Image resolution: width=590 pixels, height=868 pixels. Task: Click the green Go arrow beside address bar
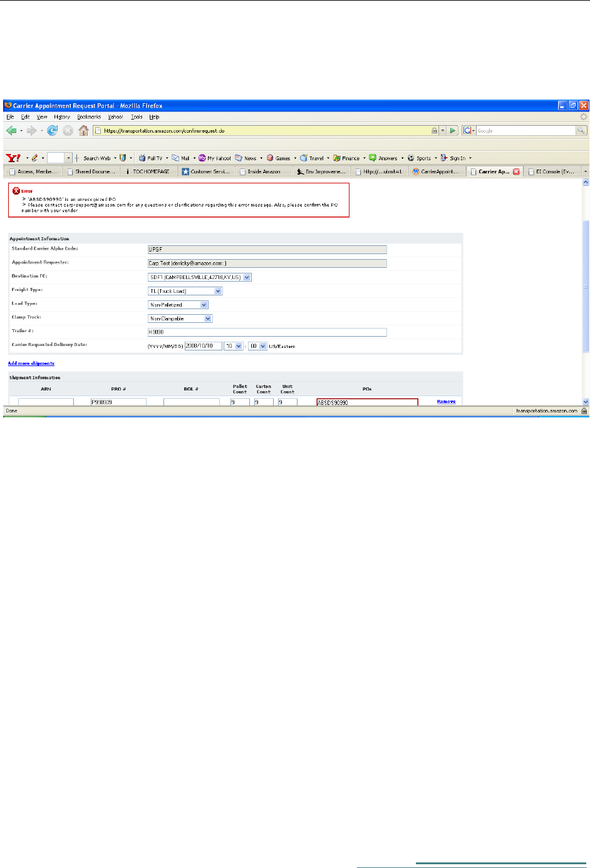tap(453, 130)
